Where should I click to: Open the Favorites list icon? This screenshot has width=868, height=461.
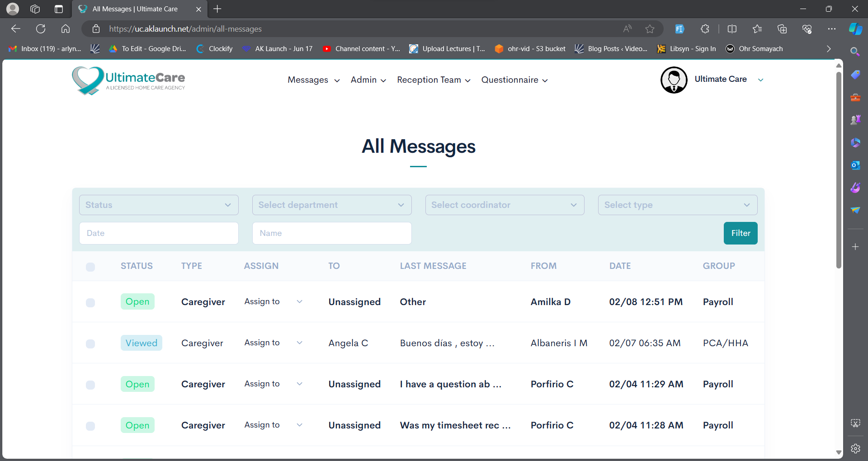click(757, 29)
